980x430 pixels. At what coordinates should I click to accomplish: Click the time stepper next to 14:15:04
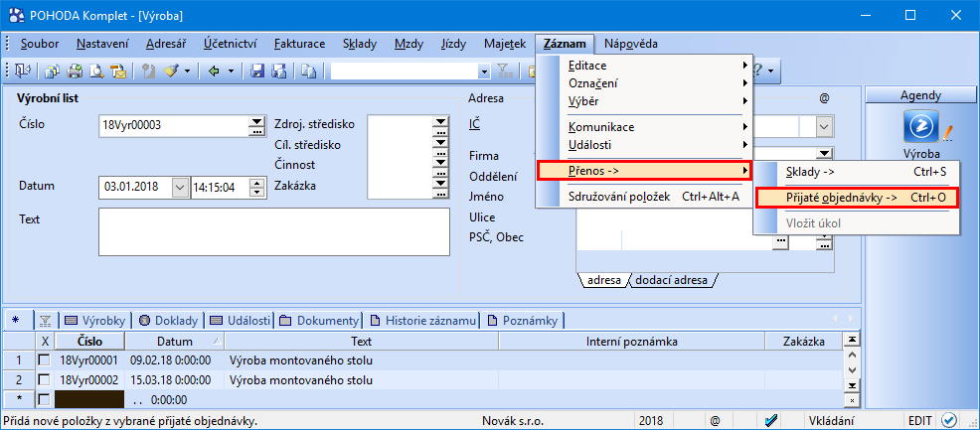click(x=256, y=187)
